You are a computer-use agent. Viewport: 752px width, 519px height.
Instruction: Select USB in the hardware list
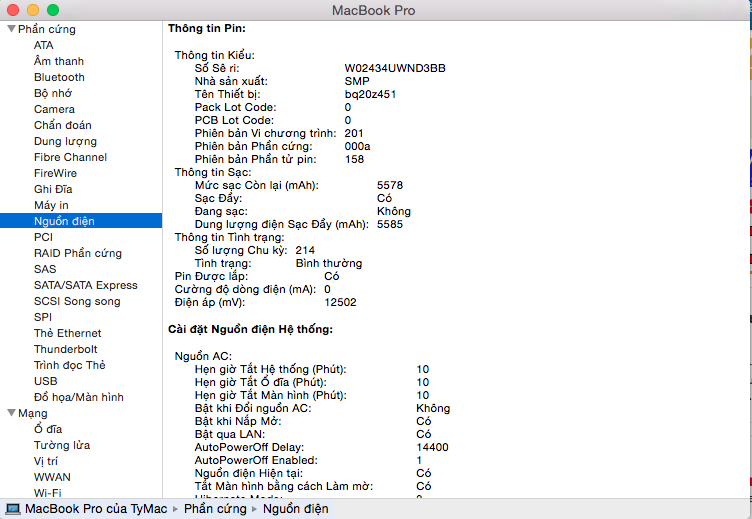tap(46, 381)
